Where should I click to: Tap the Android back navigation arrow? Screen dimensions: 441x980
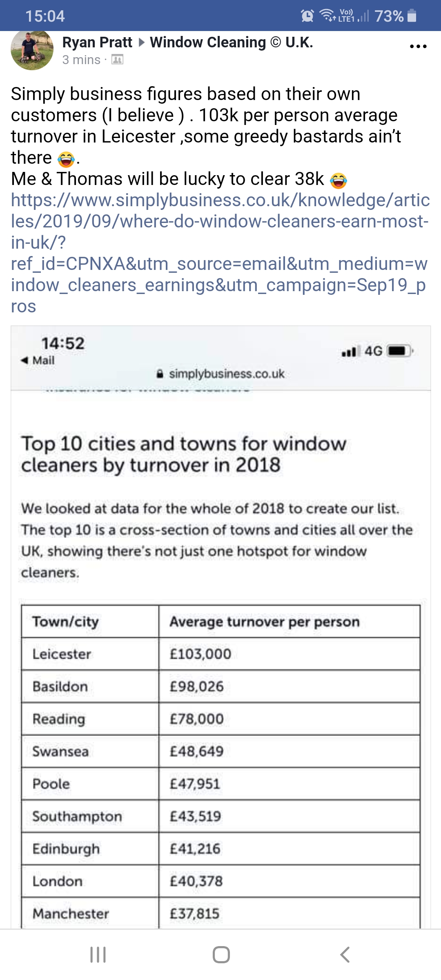click(345, 955)
